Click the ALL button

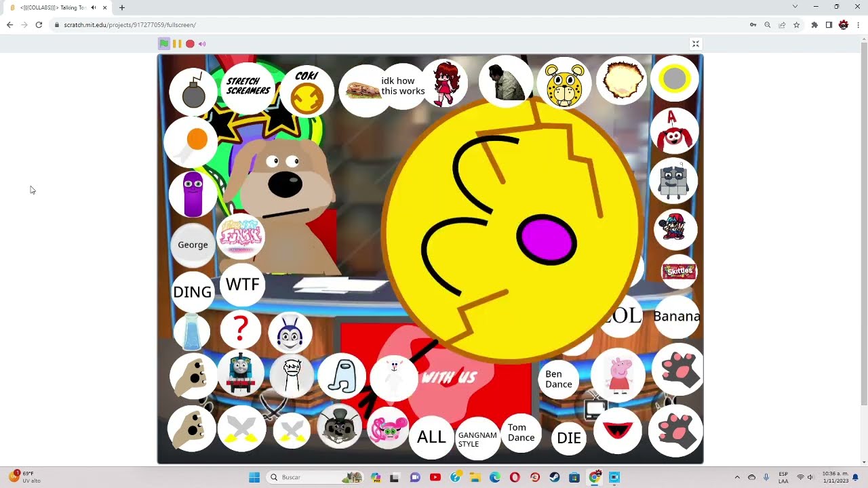[431, 437]
